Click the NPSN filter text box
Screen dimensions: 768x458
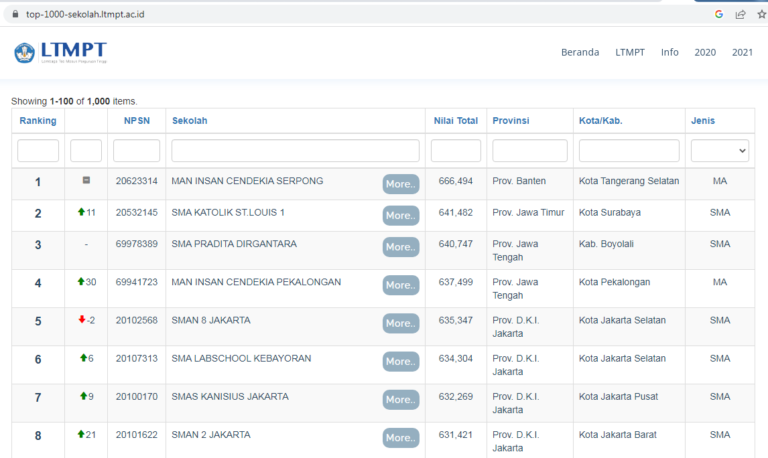coord(136,150)
